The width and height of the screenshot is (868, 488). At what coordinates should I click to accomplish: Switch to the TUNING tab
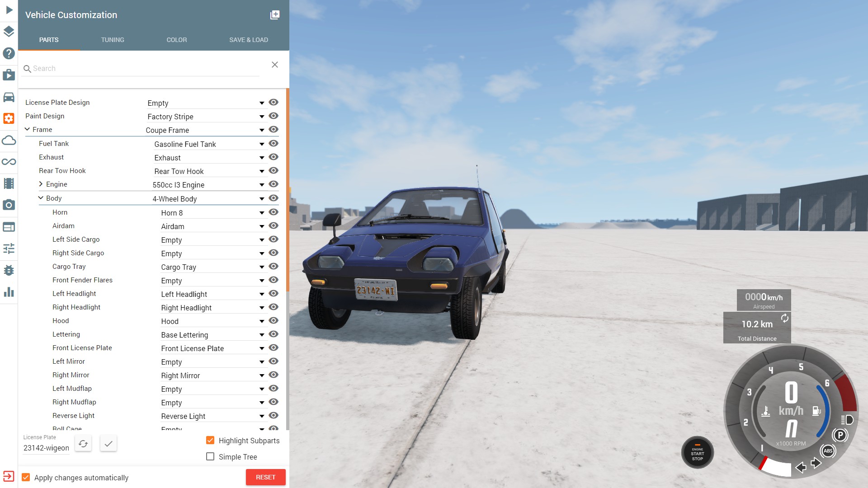click(x=113, y=40)
